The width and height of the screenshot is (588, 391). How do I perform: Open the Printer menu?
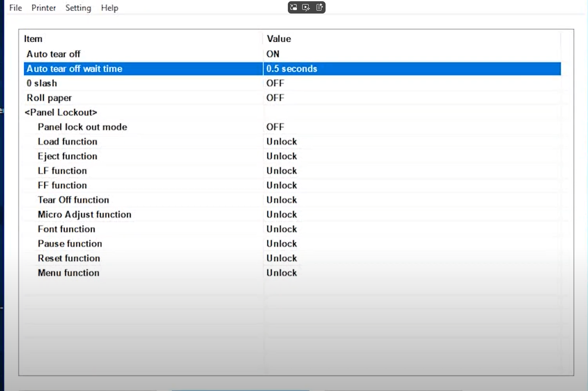[x=43, y=8]
